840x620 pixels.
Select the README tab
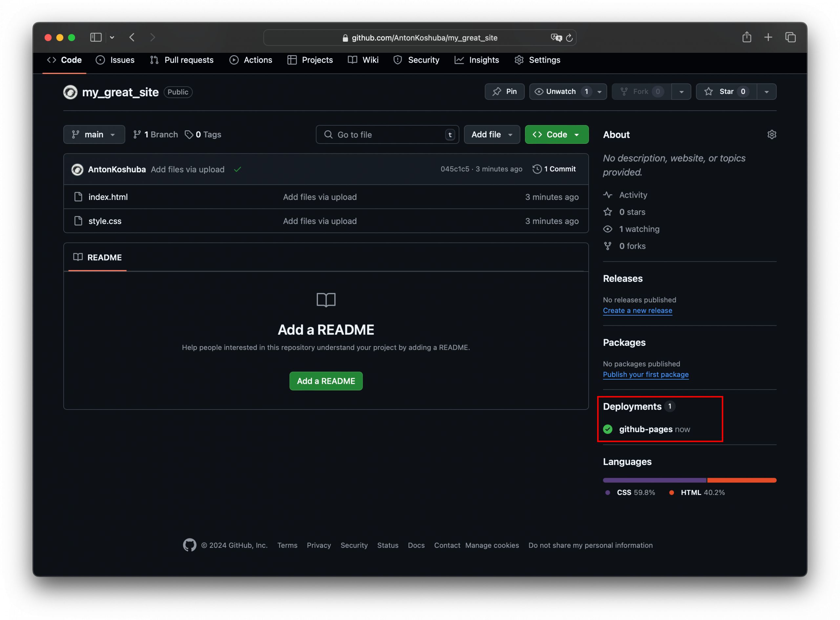click(x=97, y=257)
